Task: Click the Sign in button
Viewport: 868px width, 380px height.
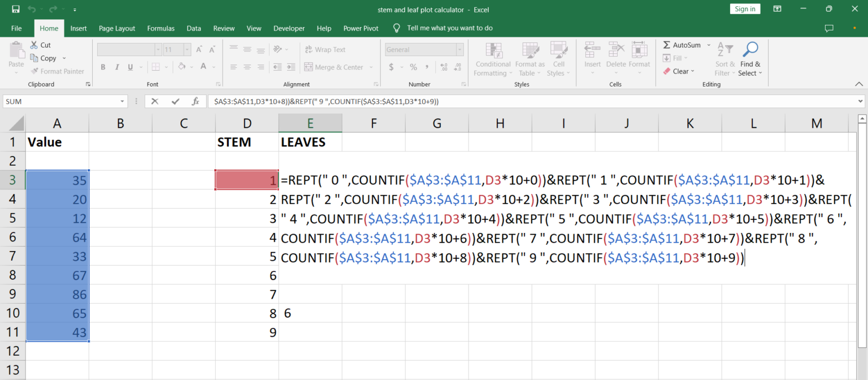Action: tap(745, 8)
